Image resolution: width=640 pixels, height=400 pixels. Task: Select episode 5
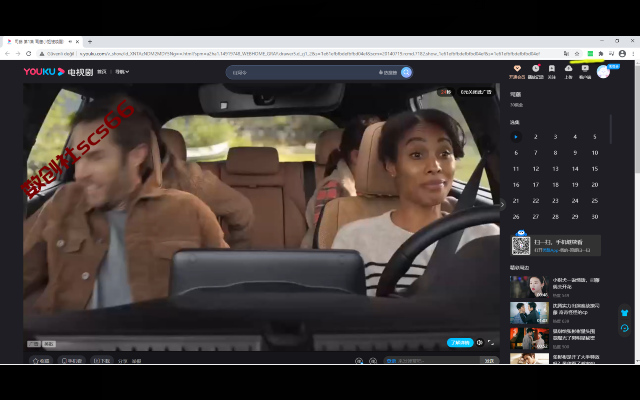tap(595, 137)
